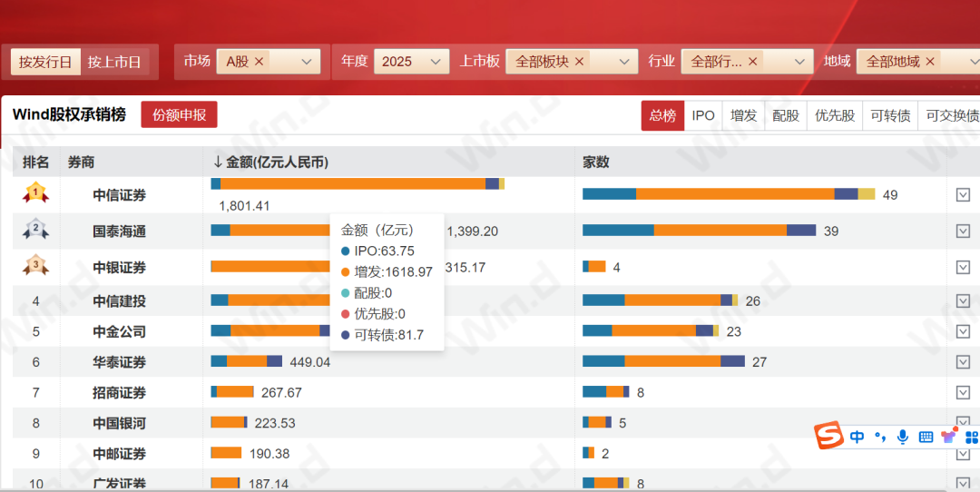Switch to the 配股 tab
The image size is (980, 492).
(x=786, y=115)
